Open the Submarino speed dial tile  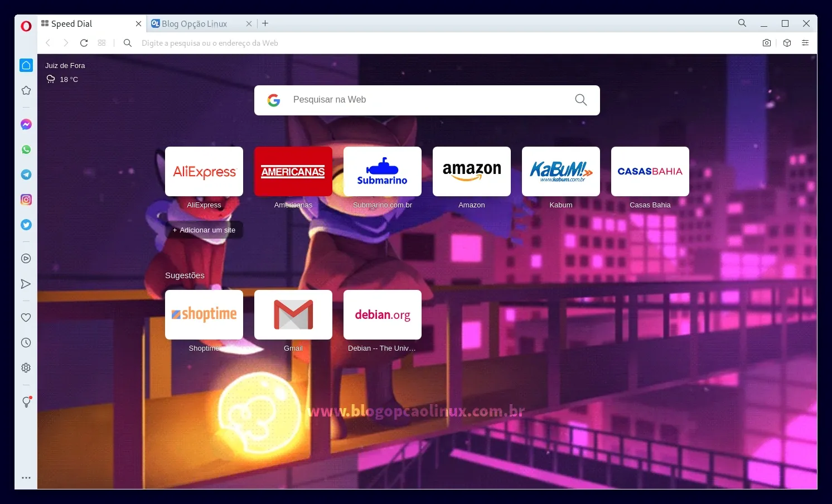(x=383, y=172)
